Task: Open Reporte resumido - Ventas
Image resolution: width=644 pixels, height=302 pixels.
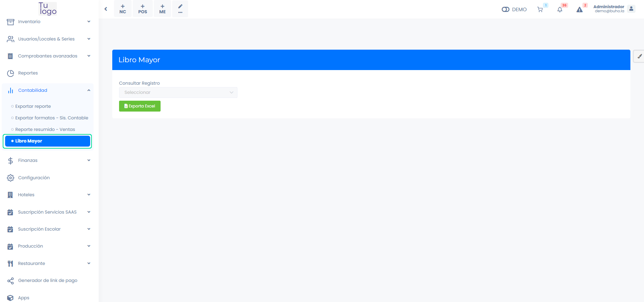Action: (45, 129)
